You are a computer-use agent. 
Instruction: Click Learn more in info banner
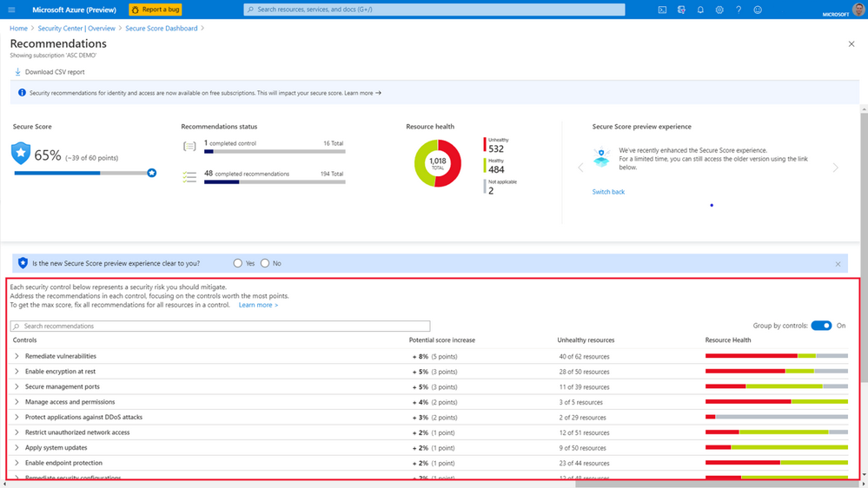point(362,93)
